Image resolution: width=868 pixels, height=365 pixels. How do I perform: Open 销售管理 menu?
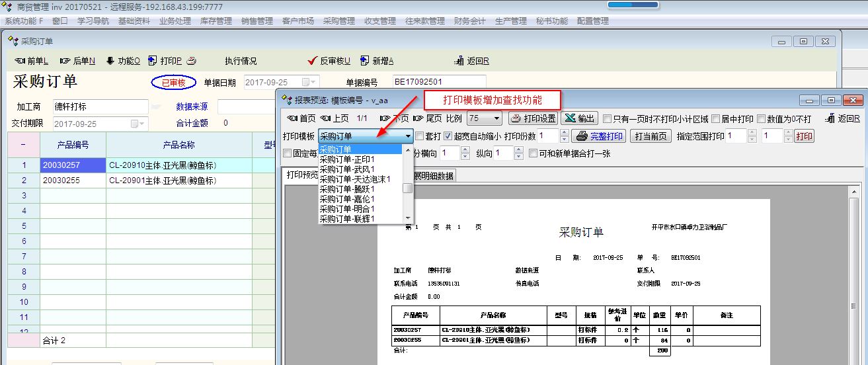pos(257,20)
